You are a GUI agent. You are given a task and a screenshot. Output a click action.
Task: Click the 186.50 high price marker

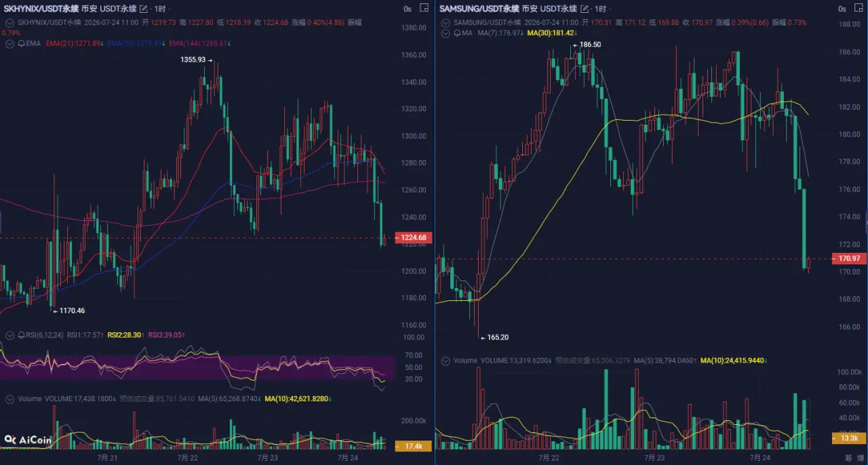[x=587, y=44]
